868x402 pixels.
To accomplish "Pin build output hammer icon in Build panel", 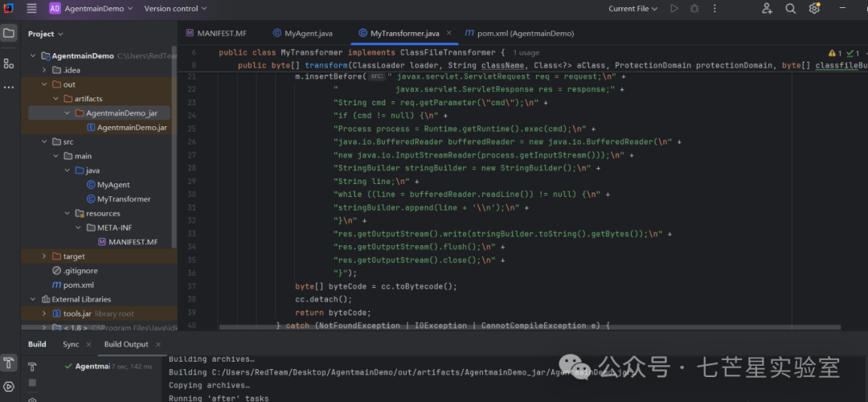I will pyautogui.click(x=32, y=367).
